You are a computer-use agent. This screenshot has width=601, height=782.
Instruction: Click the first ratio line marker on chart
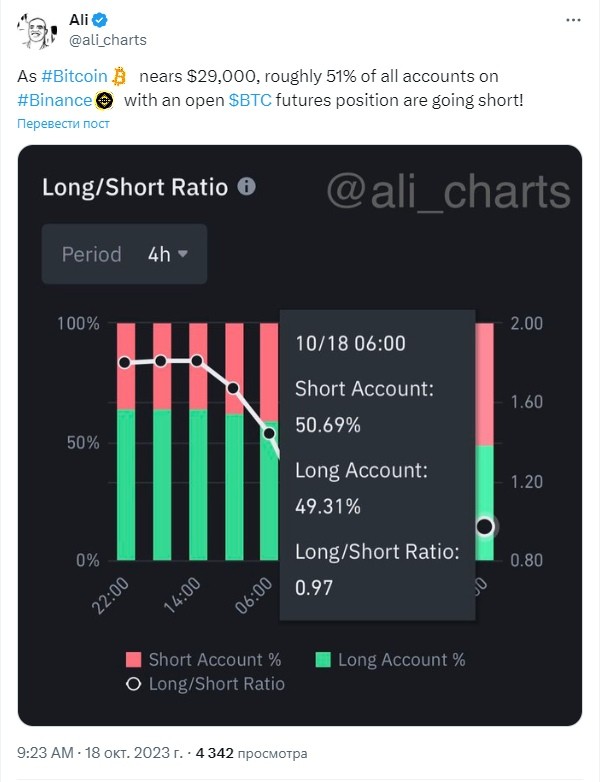pyautogui.click(x=125, y=363)
